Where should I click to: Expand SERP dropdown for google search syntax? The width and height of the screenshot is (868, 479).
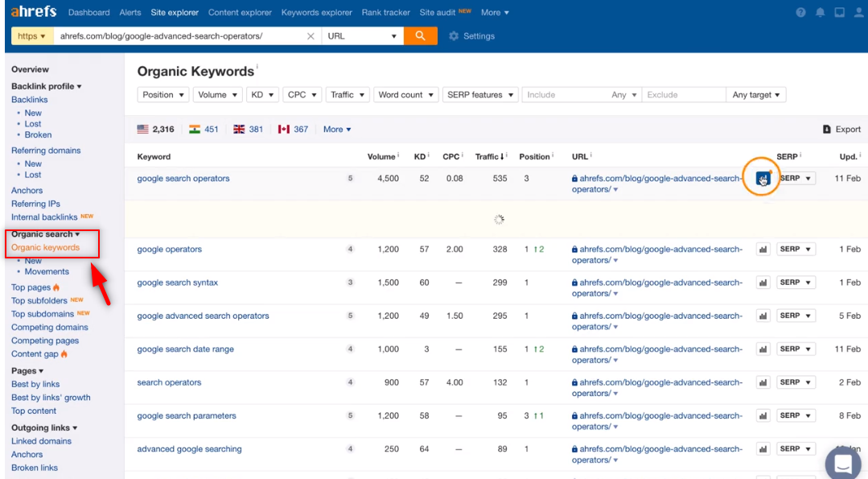tap(796, 283)
